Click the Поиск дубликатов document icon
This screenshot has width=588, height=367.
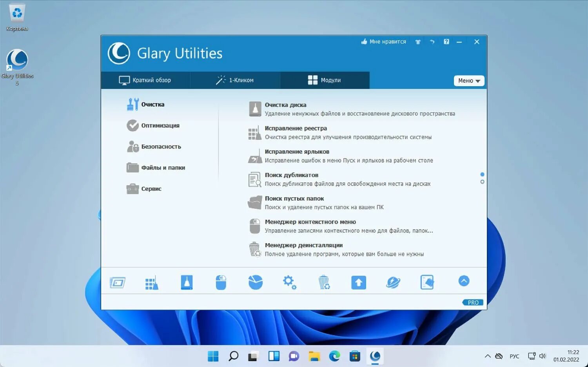coord(255,179)
